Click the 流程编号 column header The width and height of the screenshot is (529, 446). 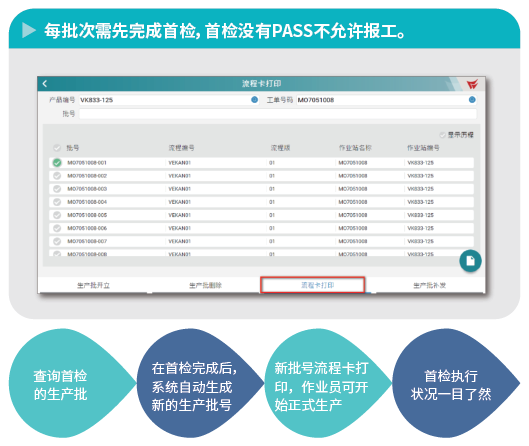click(x=182, y=148)
